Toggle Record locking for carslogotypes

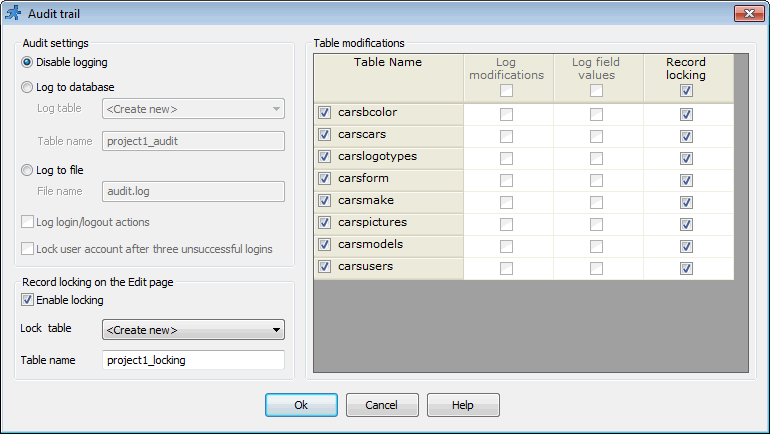click(x=686, y=159)
